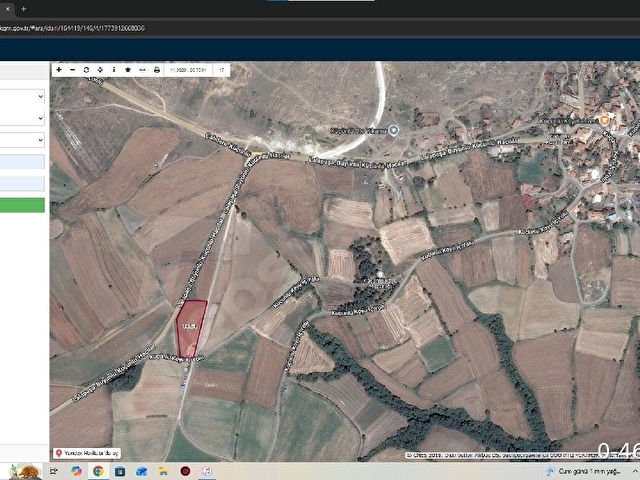
Task: Open the red round app on taskbar
Action: point(185,471)
